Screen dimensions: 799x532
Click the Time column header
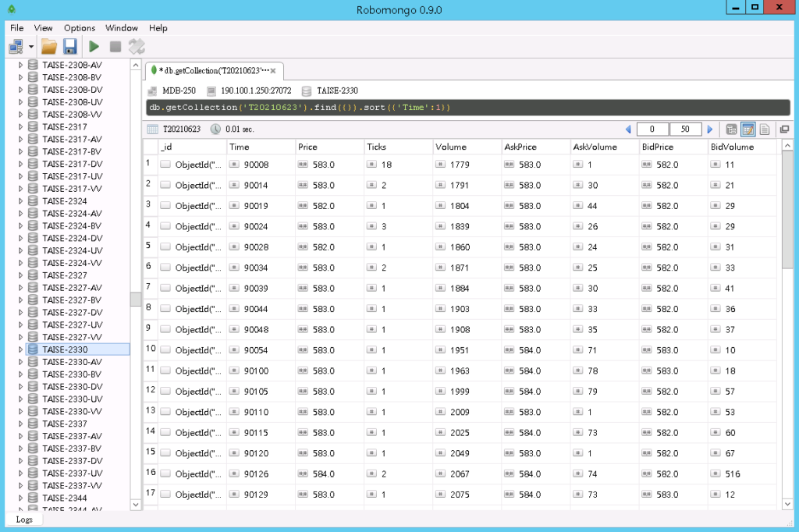pos(261,147)
